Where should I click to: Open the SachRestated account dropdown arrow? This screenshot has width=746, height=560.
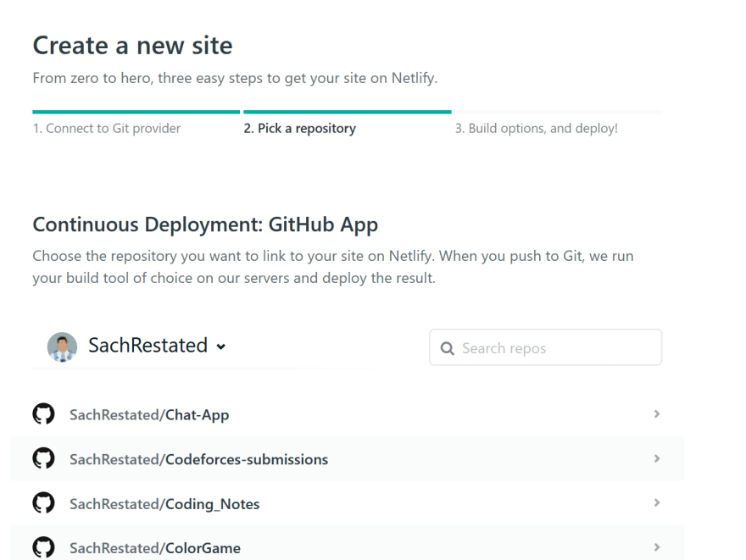220,347
